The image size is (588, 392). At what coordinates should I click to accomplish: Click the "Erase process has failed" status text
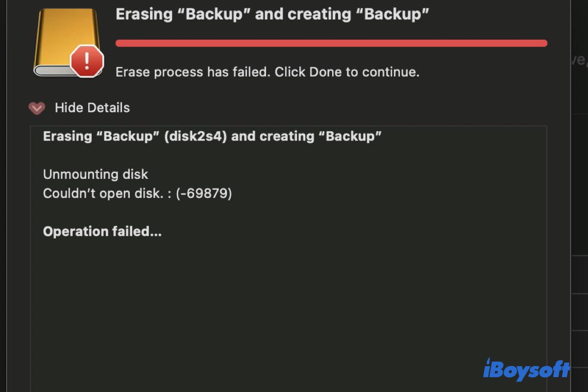193,73
